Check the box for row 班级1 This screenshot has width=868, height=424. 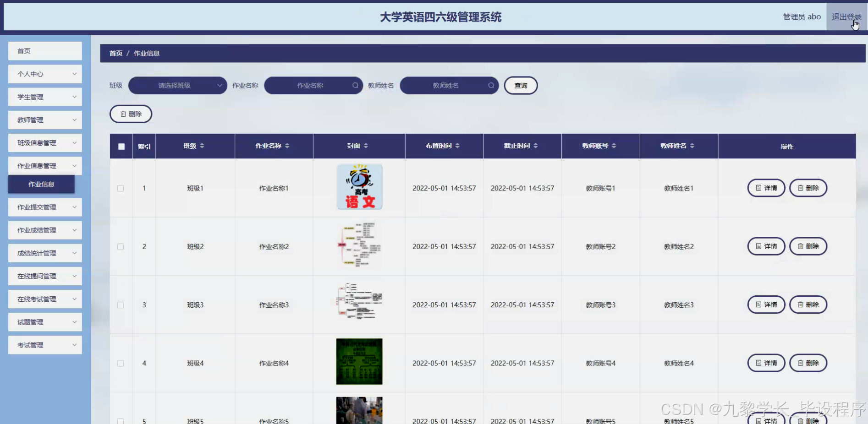pyautogui.click(x=121, y=188)
